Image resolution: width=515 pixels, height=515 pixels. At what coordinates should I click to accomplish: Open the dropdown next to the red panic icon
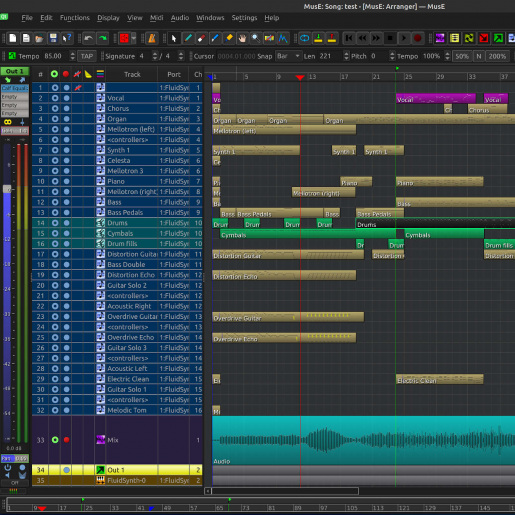[x=133, y=38]
